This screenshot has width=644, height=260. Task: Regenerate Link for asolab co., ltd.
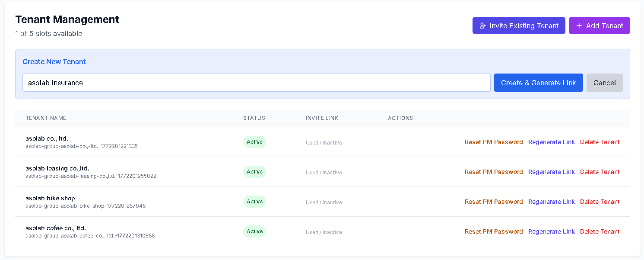[551, 142]
